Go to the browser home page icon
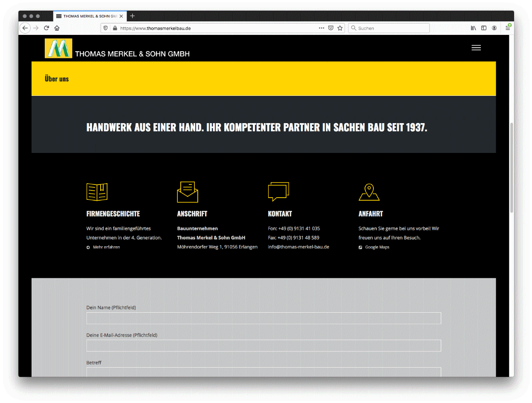 pos(57,28)
